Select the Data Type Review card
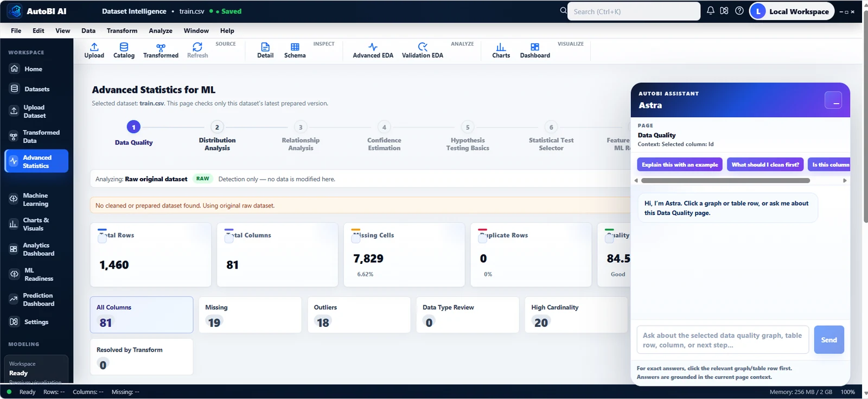 click(x=468, y=315)
